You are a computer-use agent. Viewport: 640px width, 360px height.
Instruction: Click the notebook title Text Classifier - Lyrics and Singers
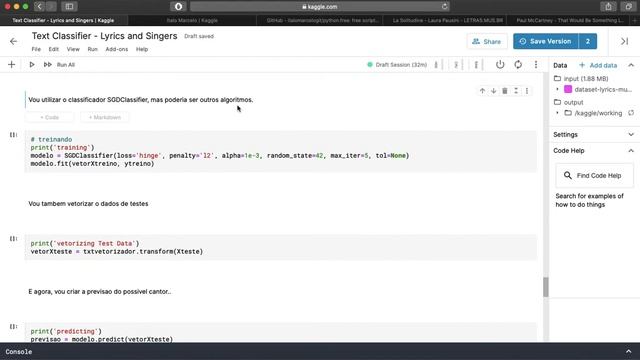click(104, 36)
